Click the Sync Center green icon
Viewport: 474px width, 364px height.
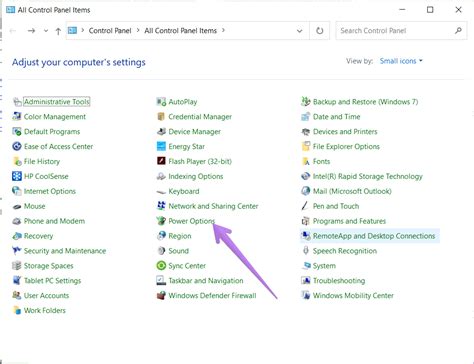pos(161,266)
